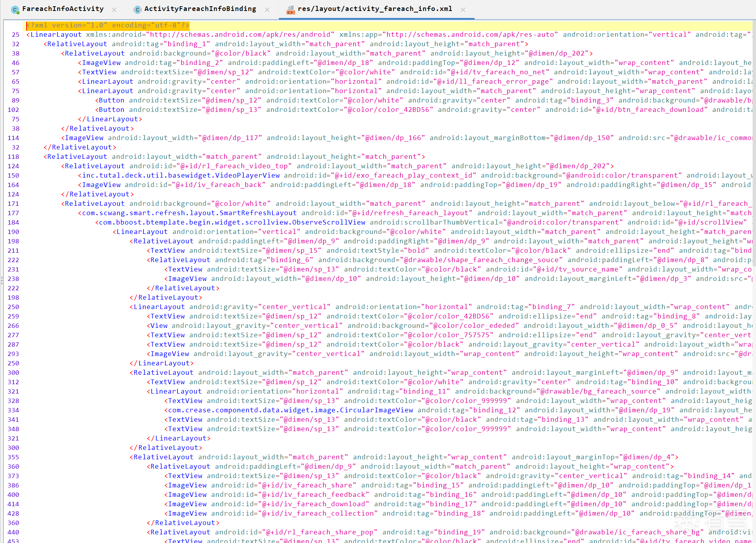
Task: Click the tv_source_name TextView line
Action: pyautogui.click(x=458, y=270)
